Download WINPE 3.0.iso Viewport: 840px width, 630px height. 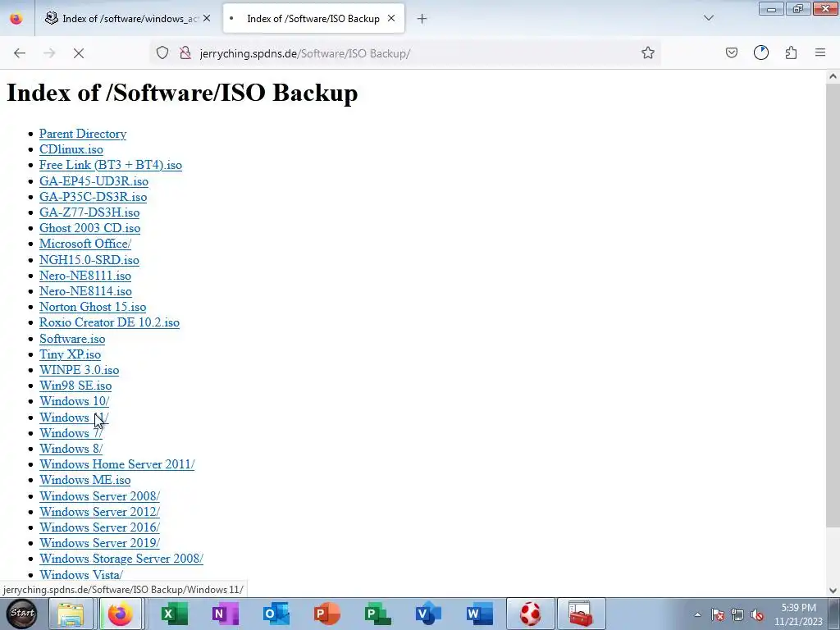click(79, 370)
